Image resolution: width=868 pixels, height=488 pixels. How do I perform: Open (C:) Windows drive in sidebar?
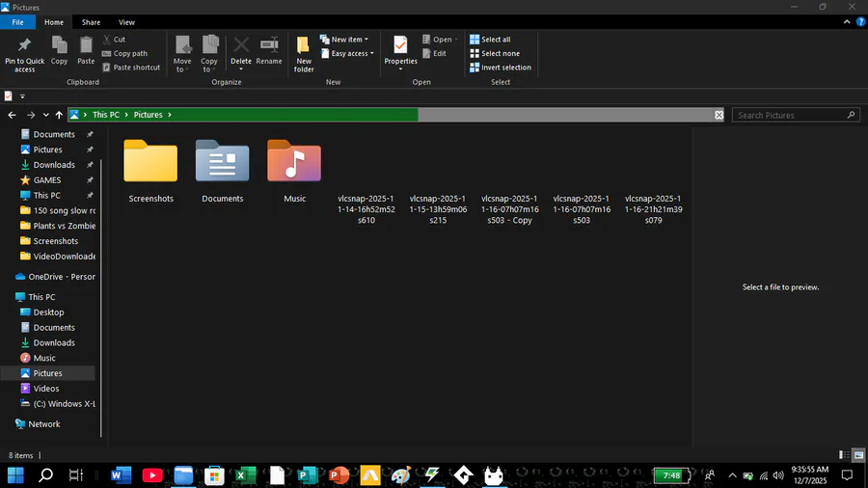pyautogui.click(x=57, y=403)
